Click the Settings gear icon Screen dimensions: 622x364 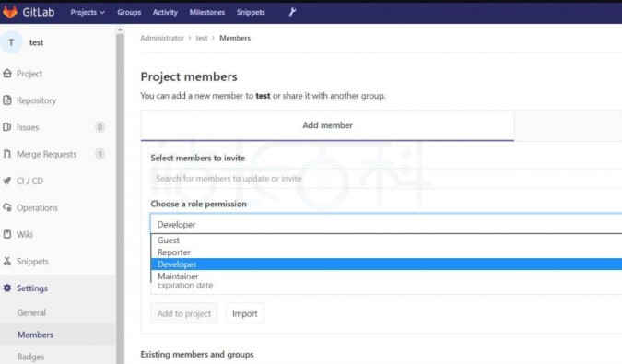point(7,288)
